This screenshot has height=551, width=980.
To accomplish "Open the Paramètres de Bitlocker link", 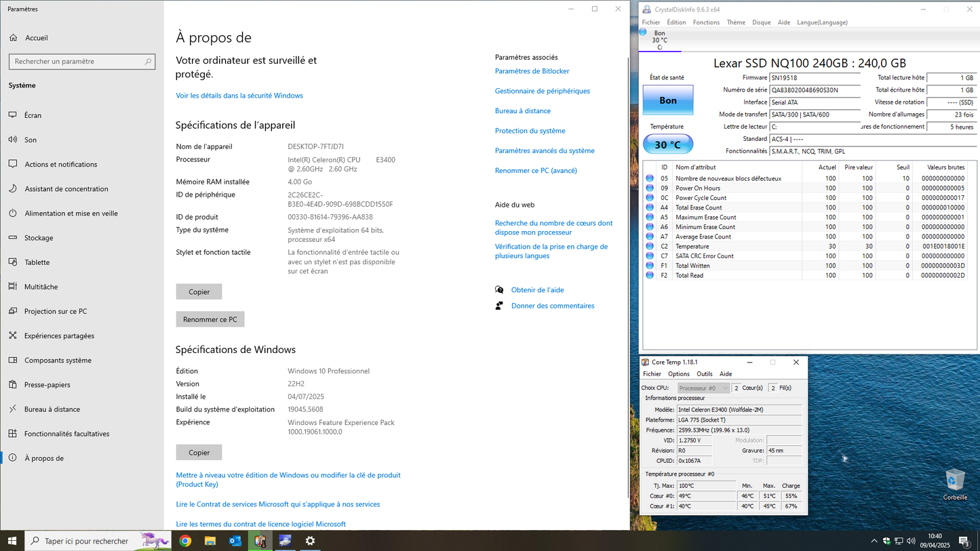I will [532, 71].
